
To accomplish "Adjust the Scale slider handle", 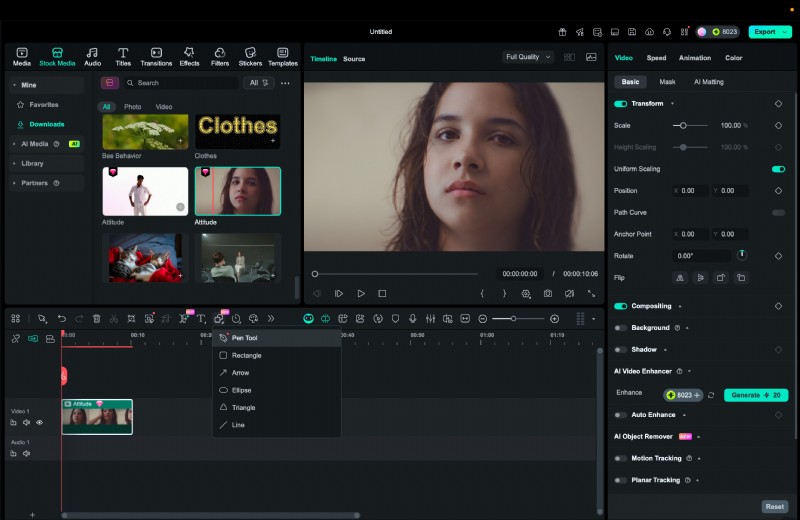I will pos(682,125).
